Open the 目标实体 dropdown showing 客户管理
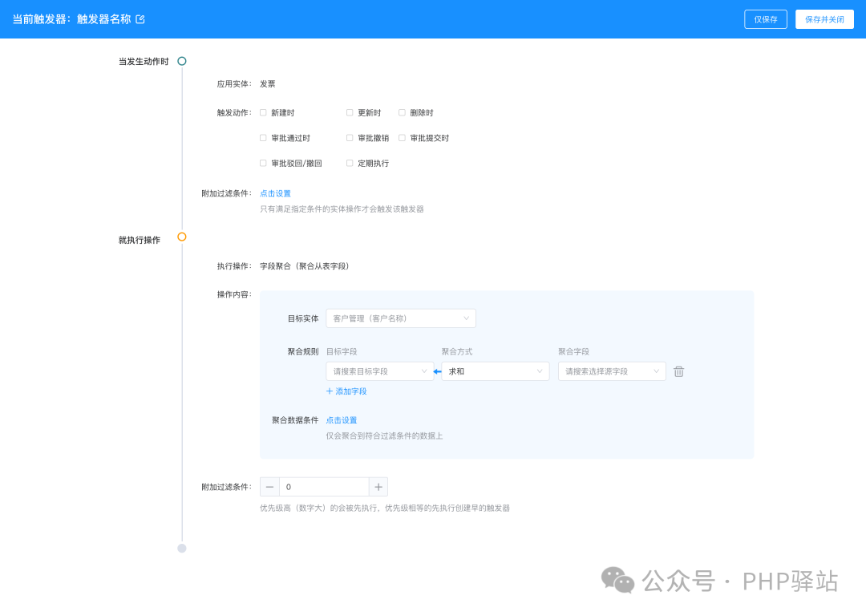 [x=401, y=318]
